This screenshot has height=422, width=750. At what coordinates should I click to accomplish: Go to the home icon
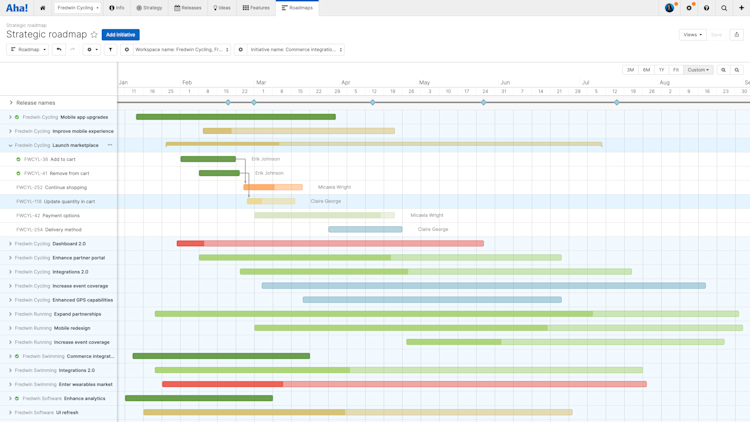coord(43,8)
